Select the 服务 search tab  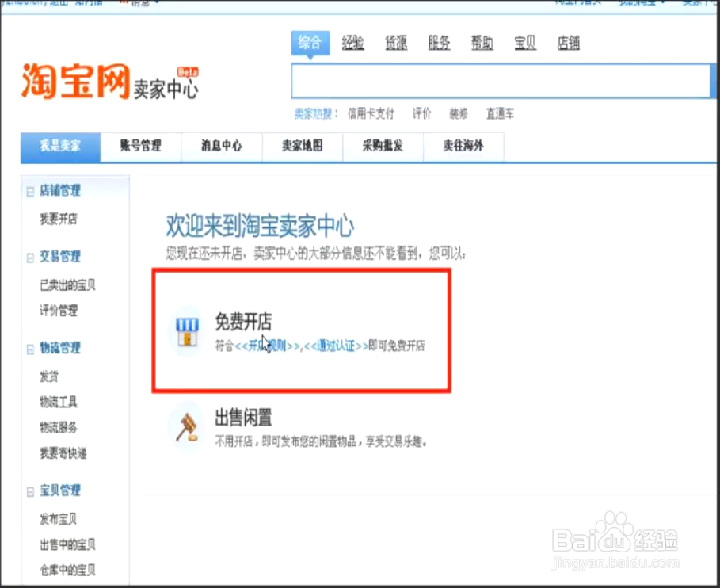coord(439,43)
